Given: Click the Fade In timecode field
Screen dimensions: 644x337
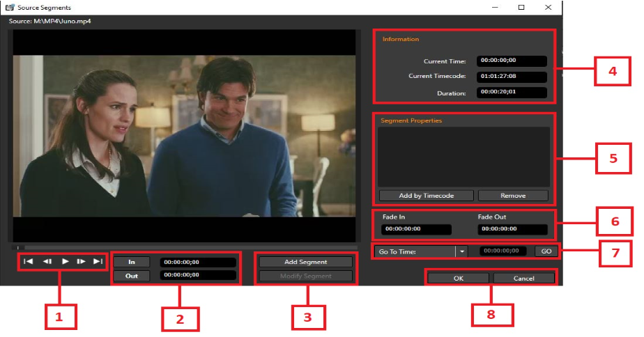Looking at the screenshot, I should (x=416, y=229).
